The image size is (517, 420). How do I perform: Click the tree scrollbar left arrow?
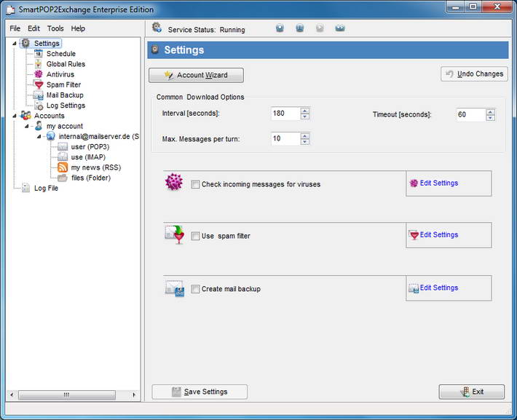12,395
